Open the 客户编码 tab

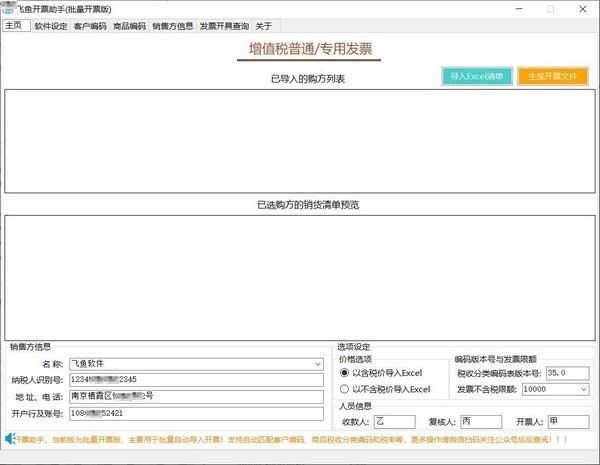click(x=90, y=26)
